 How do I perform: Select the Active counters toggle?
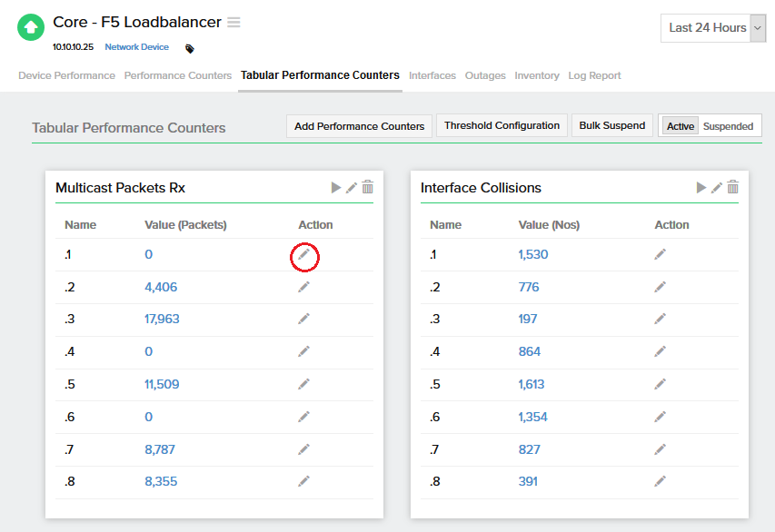[x=681, y=126]
